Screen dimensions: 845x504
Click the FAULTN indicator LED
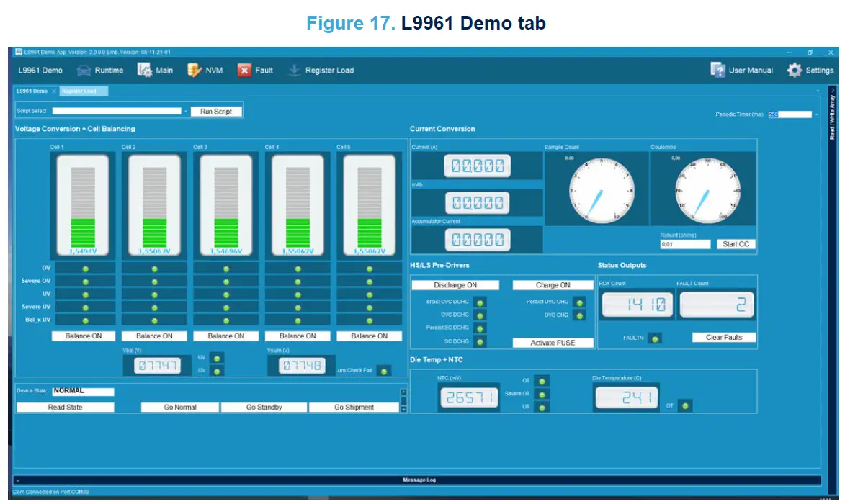(655, 338)
